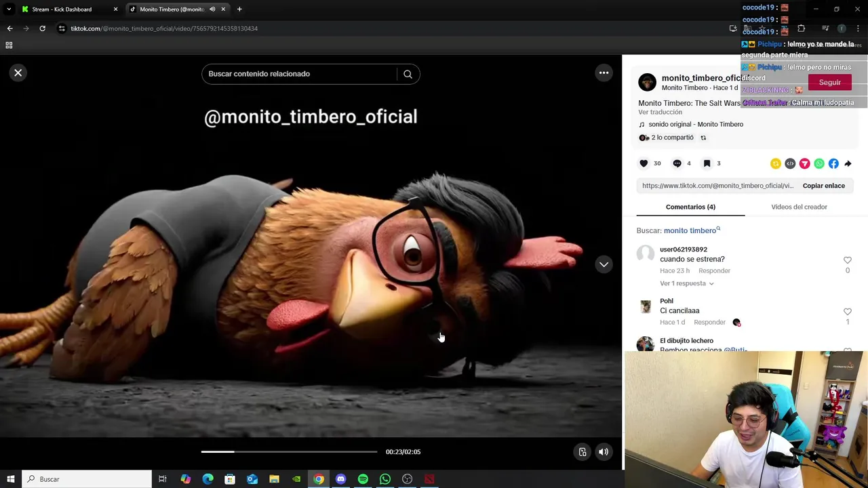The width and height of the screenshot is (868, 488).
Task: Open the Chrome extensions puzzle icon
Action: [x=801, y=28]
